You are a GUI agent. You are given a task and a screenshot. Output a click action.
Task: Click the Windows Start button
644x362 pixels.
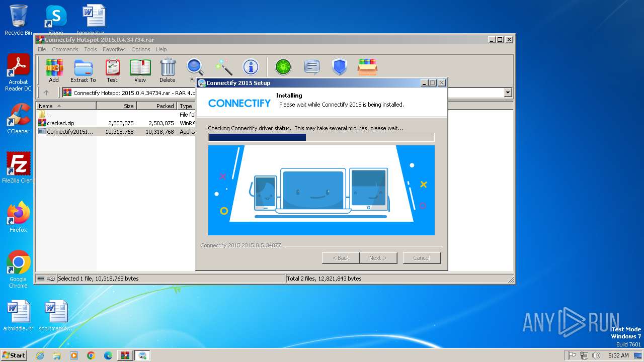click(14, 355)
